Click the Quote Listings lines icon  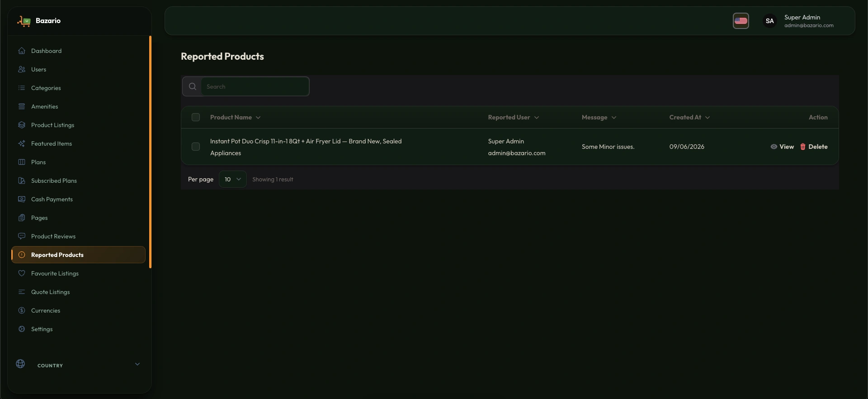tap(22, 292)
